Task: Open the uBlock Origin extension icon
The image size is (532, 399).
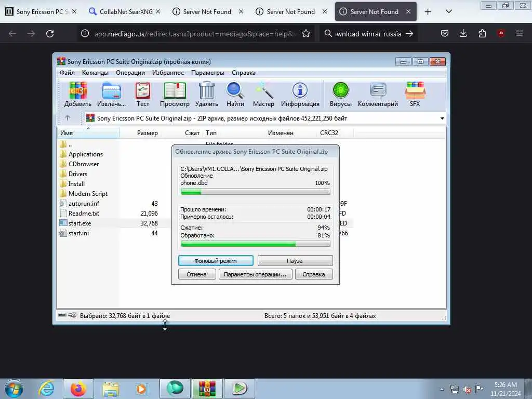Action: 501,33
